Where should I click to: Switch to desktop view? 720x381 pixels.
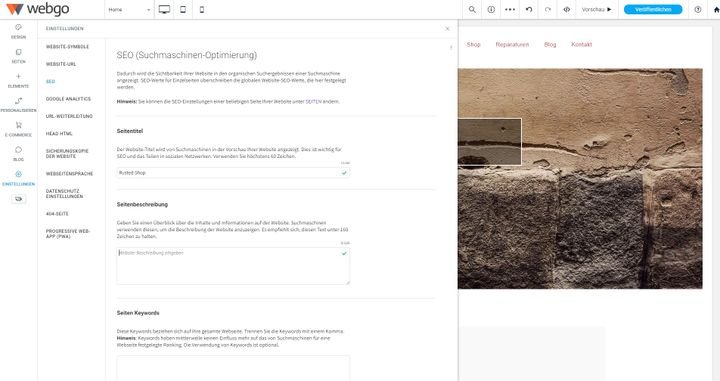click(164, 9)
